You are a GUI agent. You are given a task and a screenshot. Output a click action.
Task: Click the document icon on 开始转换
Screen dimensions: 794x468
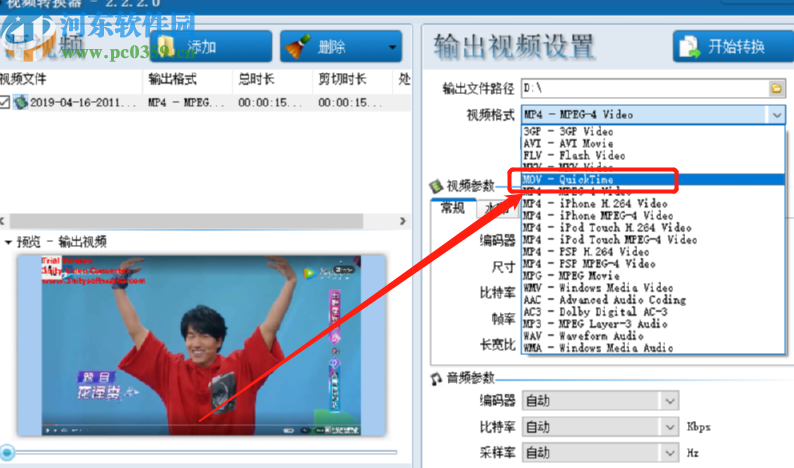pos(690,46)
